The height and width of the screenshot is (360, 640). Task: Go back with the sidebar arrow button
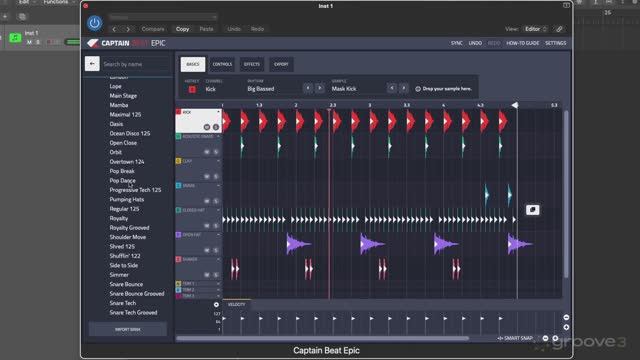point(92,64)
